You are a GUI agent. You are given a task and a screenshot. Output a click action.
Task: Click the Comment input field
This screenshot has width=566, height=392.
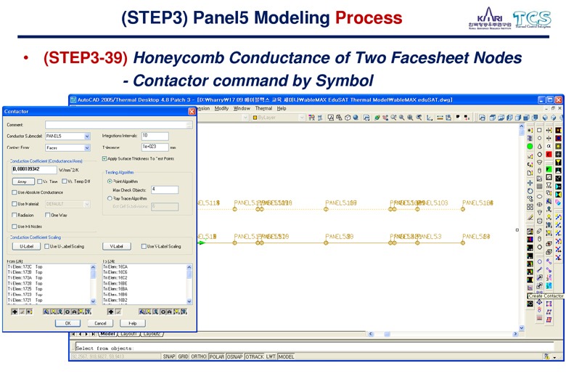pos(118,125)
